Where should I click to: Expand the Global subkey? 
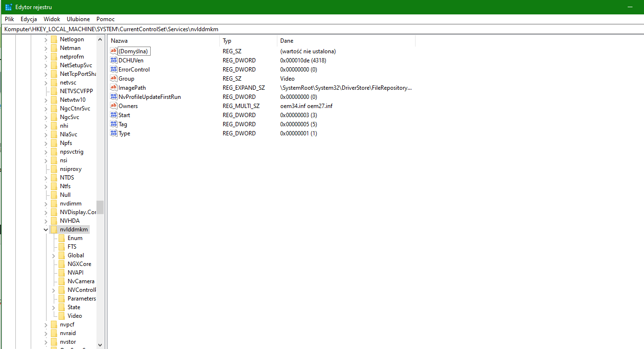pos(53,255)
